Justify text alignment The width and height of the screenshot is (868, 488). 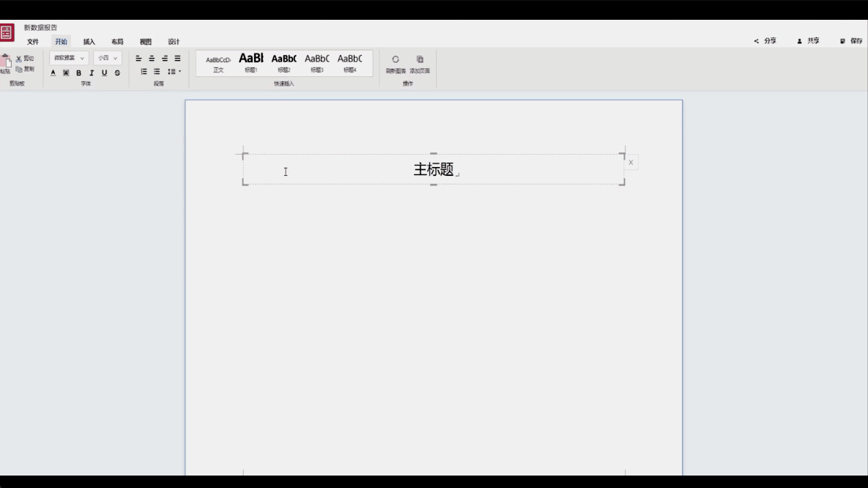[x=178, y=58]
